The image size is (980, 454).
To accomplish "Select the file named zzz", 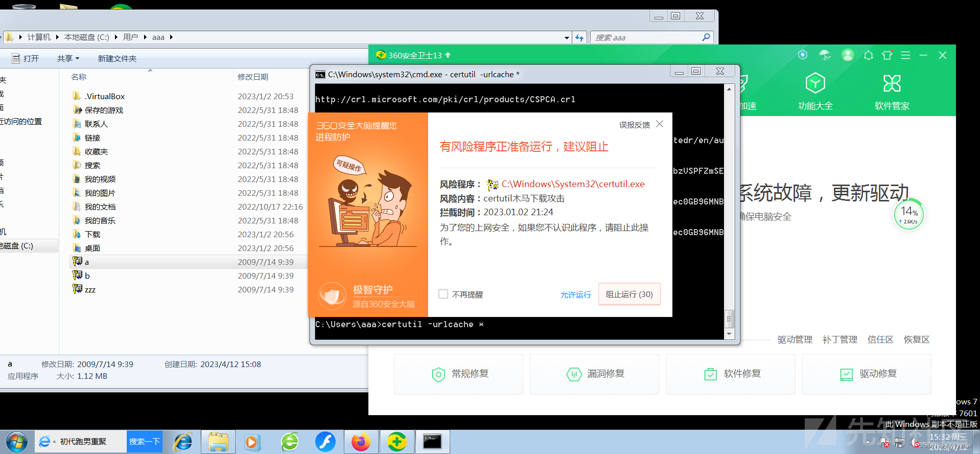I will point(90,289).
